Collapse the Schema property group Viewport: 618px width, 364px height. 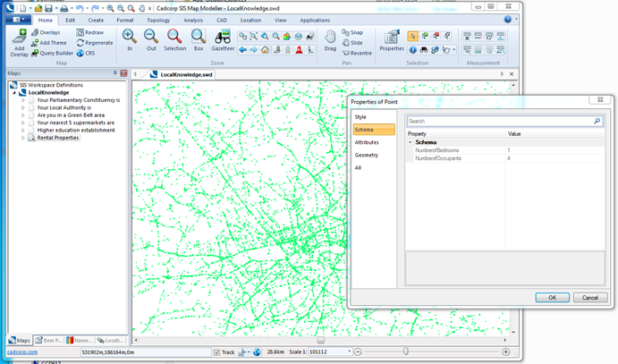pyautogui.click(x=411, y=142)
